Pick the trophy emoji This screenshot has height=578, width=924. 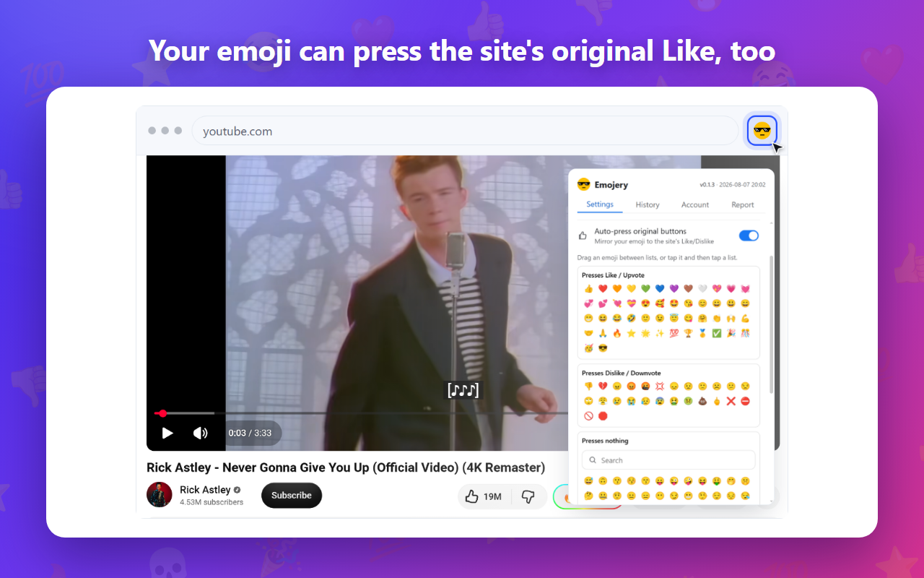[689, 333]
